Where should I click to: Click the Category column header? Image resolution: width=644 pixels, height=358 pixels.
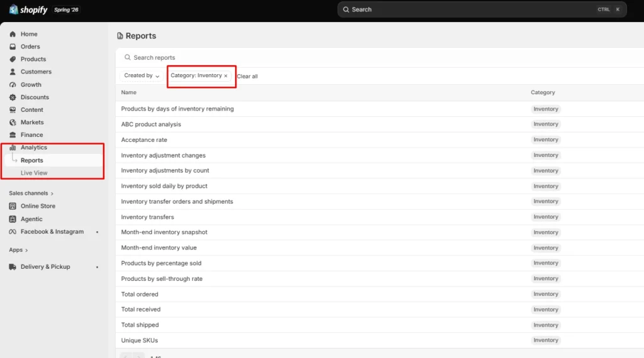point(543,93)
